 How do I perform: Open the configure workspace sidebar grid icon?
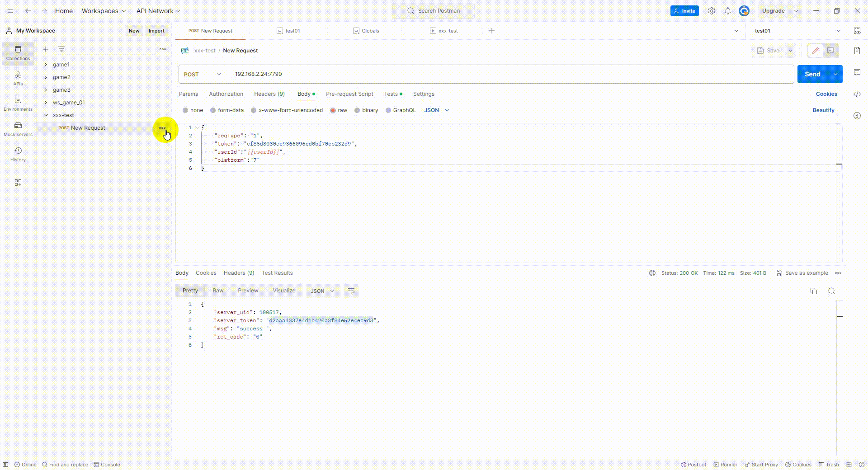pos(18,183)
